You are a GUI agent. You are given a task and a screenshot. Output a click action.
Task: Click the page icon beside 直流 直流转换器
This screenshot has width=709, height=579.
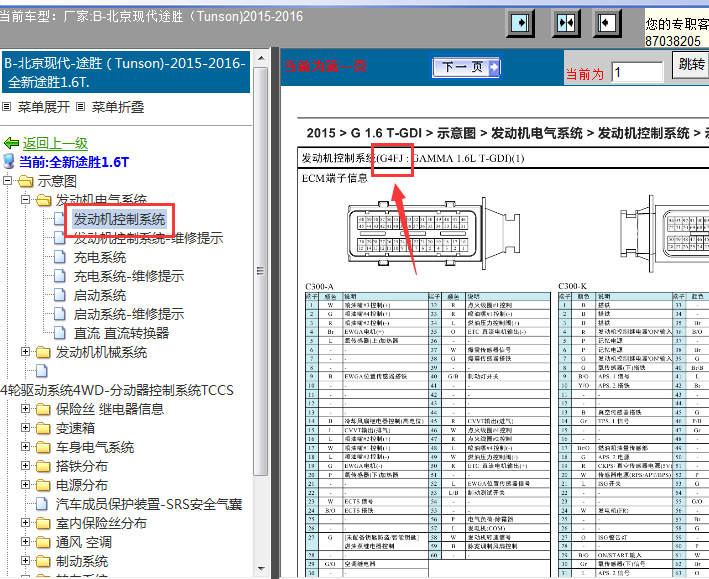pos(60,333)
